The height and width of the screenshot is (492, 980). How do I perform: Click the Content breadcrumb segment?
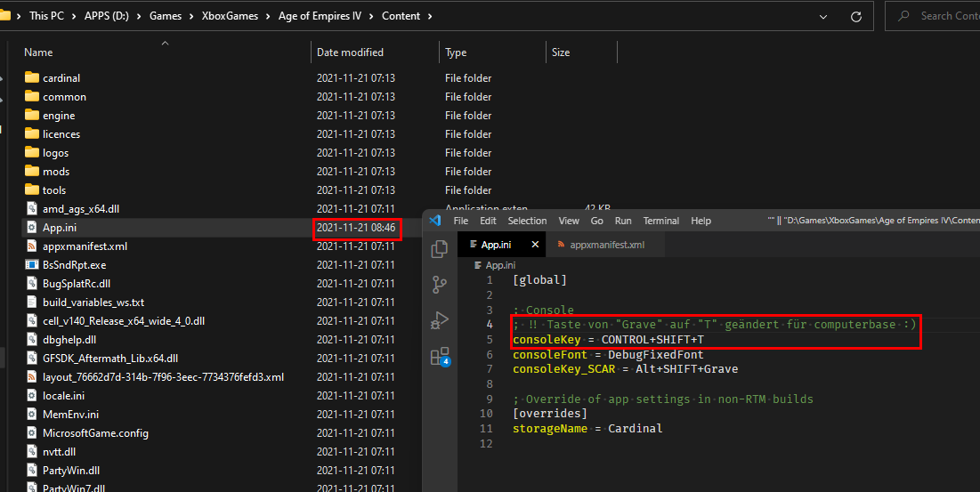pyautogui.click(x=401, y=16)
